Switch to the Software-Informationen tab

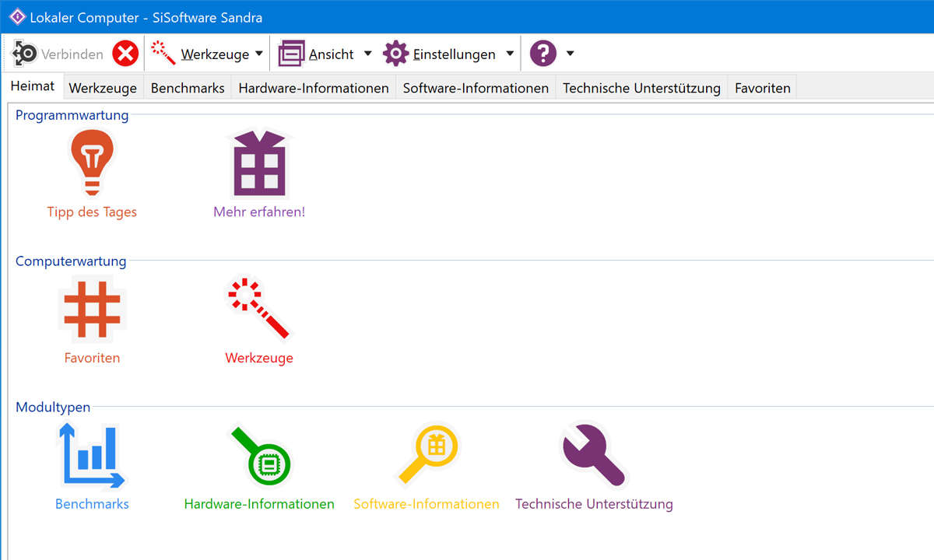[476, 88]
